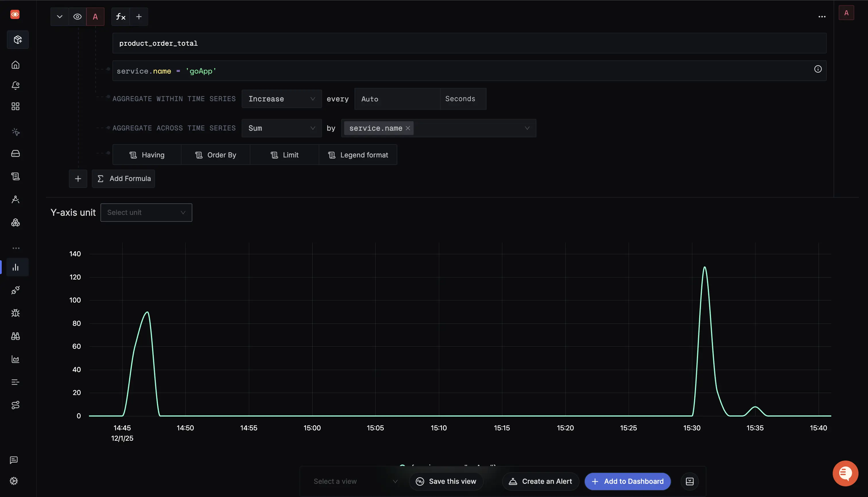Toggle visibility of query A with the eye icon
The width and height of the screenshot is (868, 497).
coord(77,16)
